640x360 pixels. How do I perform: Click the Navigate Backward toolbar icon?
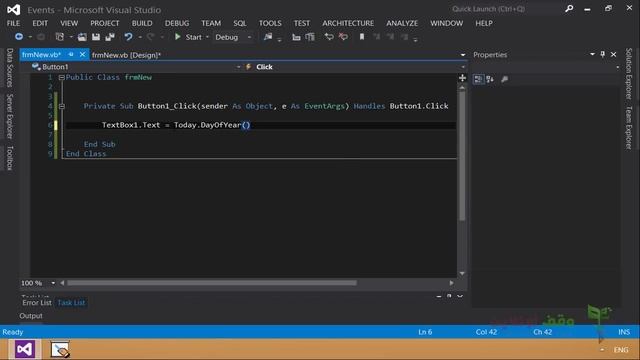pyautogui.click(x=19, y=37)
